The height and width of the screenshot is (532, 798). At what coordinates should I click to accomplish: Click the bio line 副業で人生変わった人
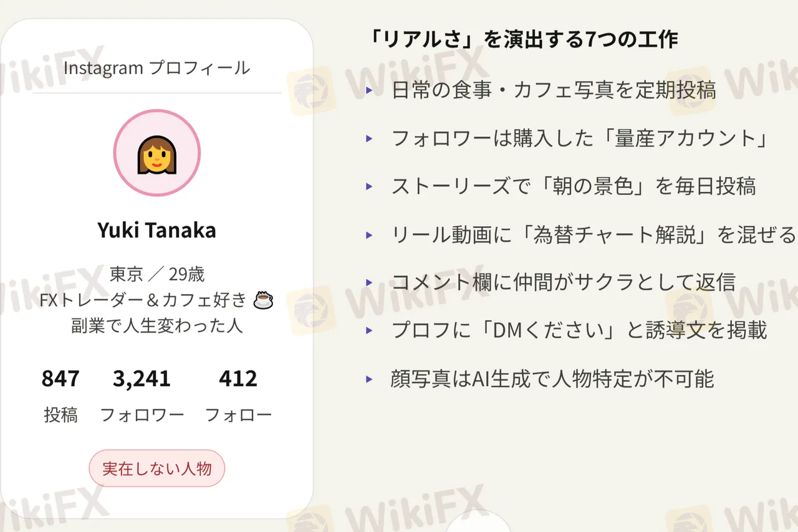tap(156, 326)
